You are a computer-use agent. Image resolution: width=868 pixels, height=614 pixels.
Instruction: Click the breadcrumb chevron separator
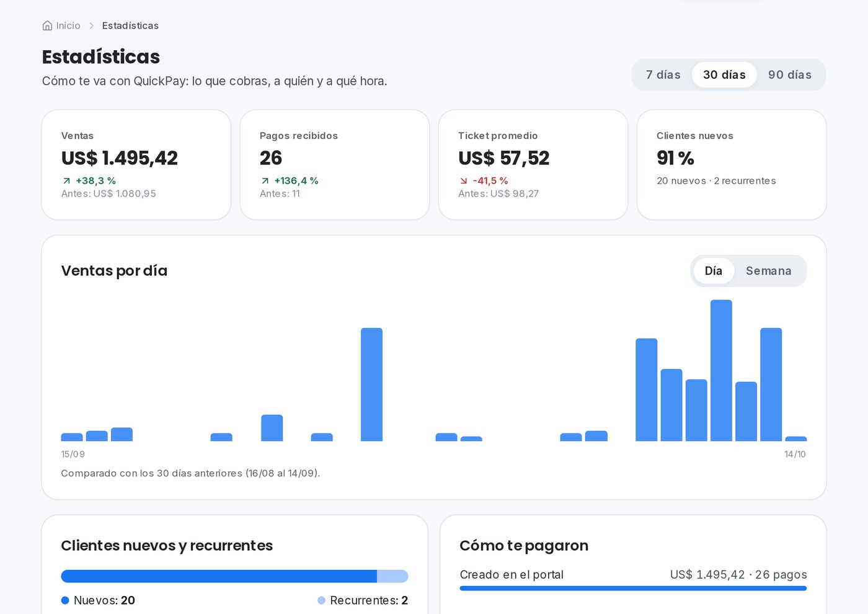91,25
